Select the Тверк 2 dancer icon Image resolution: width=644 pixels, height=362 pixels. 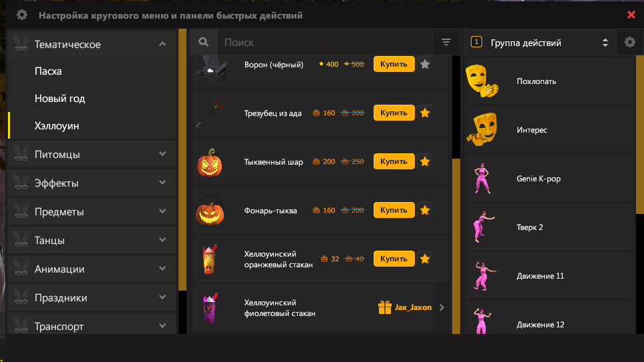(x=483, y=227)
